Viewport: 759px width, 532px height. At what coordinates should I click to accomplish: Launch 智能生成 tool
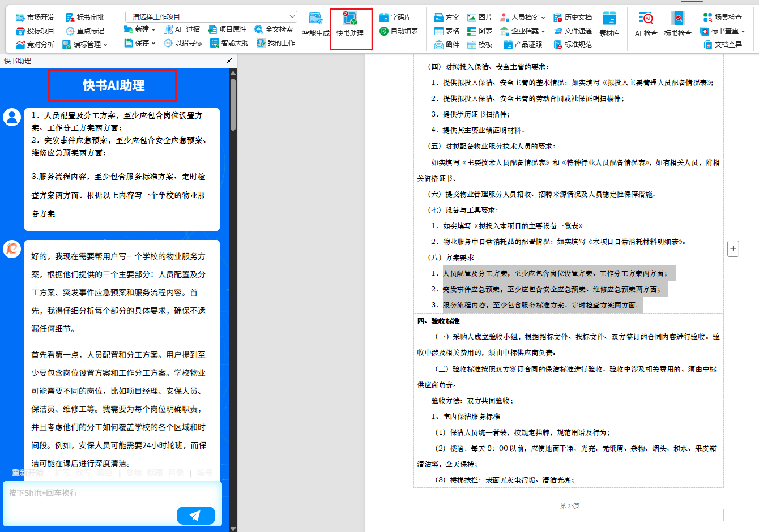(x=316, y=25)
